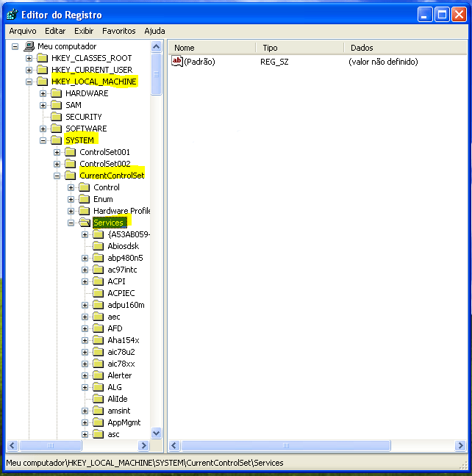472x476 pixels.
Task: Click the Registry Editor title bar icon
Action: 12,14
